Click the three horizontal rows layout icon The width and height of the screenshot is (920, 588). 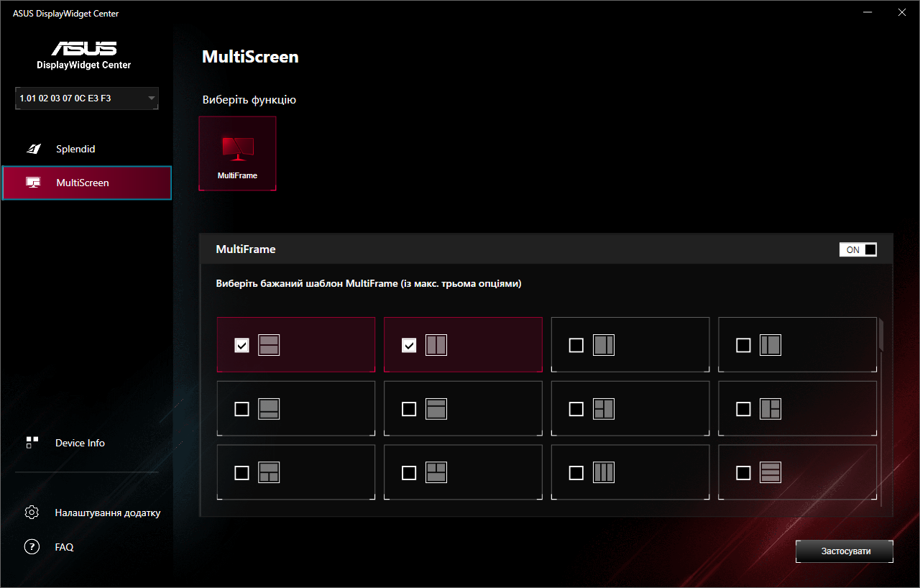pos(770,472)
